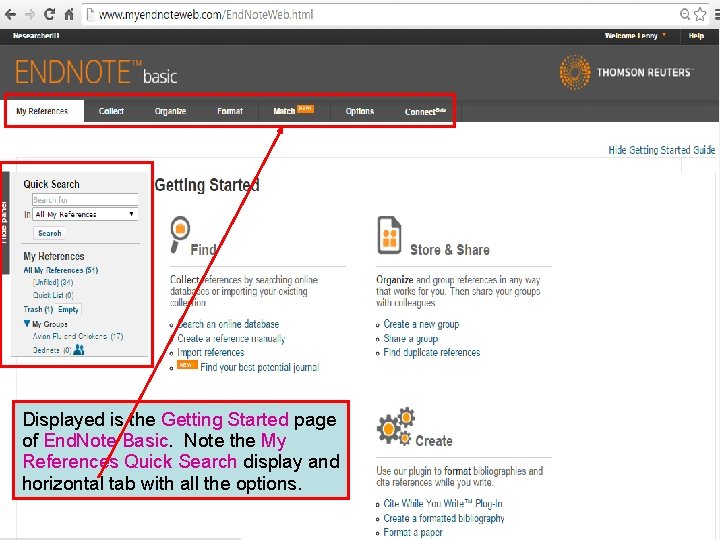Screen dimensions: 720x540
Task: Open the Organize tab
Action: (x=170, y=111)
